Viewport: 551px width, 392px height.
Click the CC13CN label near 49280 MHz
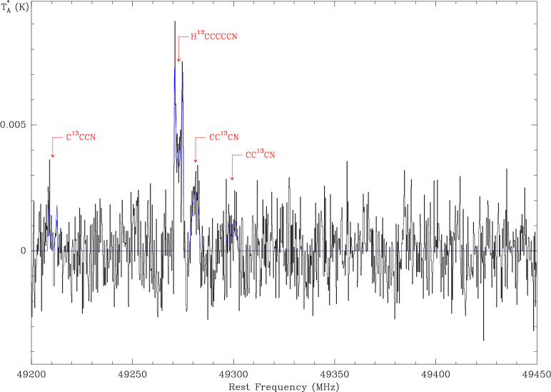pyautogui.click(x=224, y=136)
